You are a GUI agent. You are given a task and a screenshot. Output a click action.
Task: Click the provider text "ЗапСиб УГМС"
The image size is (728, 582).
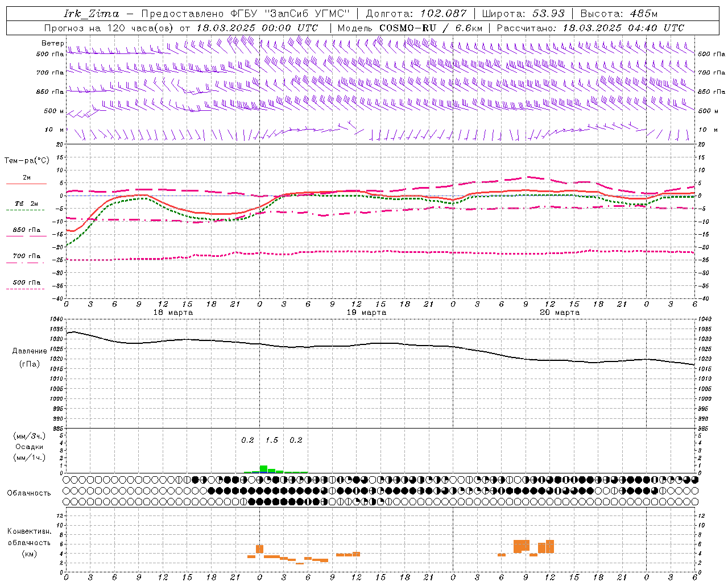click(307, 14)
